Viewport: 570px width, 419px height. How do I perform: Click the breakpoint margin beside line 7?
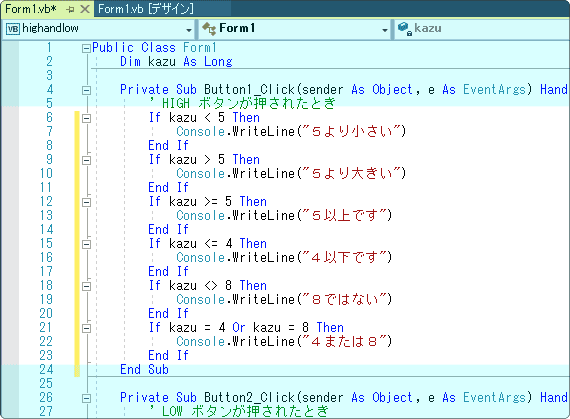click(10, 131)
